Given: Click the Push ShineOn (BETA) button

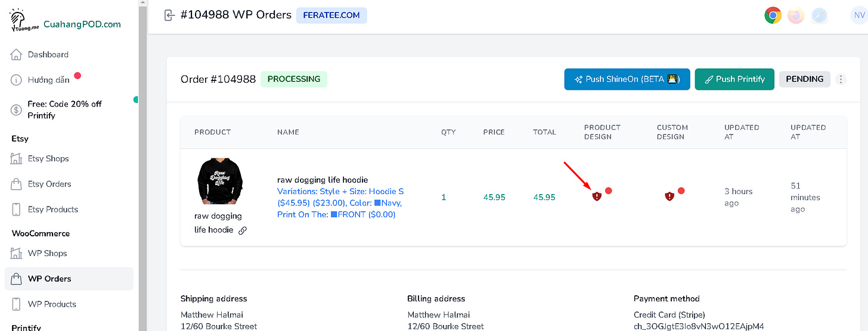Looking at the screenshot, I should [627, 79].
